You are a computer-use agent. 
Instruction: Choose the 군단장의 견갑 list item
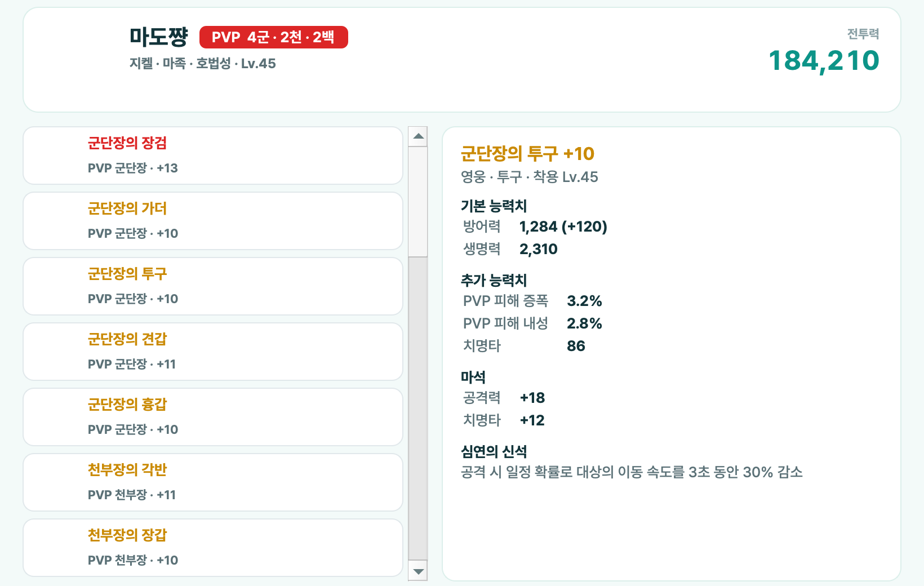pos(213,352)
